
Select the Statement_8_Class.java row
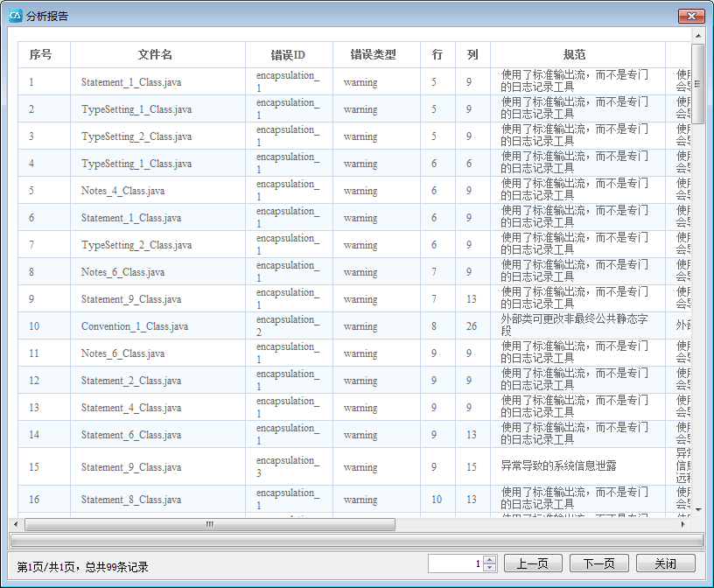pos(131,500)
